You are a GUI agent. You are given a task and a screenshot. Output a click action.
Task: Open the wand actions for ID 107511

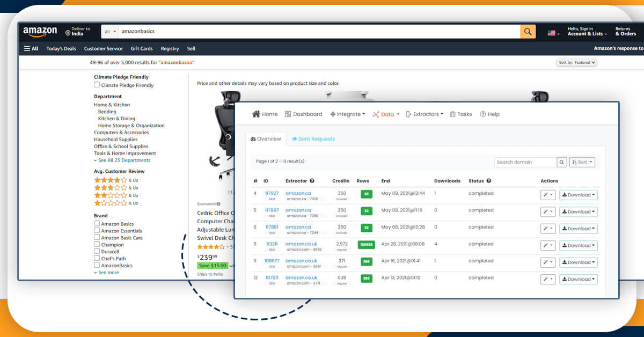548,279
